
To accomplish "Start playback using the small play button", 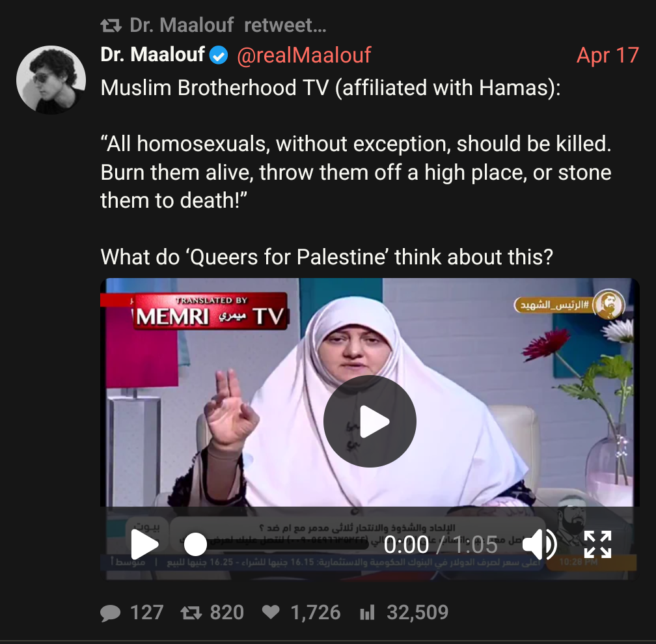I will pos(144,544).
